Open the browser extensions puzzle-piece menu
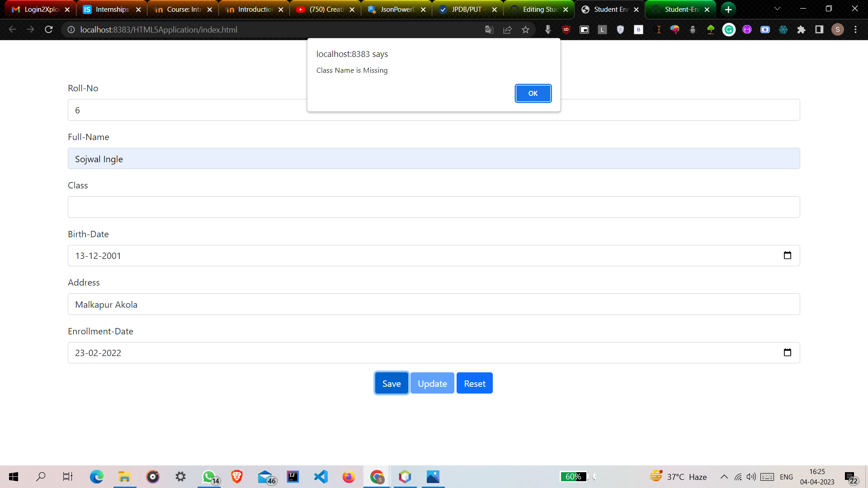 point(801,29)
